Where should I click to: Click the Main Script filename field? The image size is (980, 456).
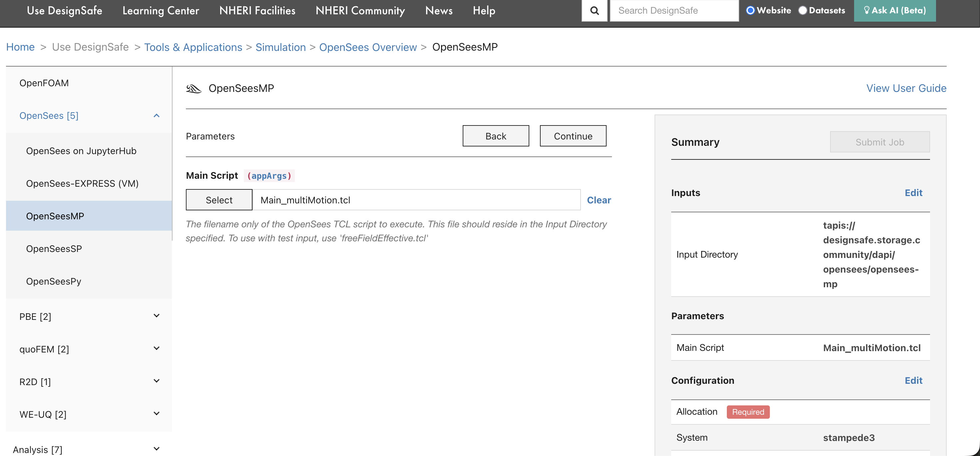tap(417, 200)
